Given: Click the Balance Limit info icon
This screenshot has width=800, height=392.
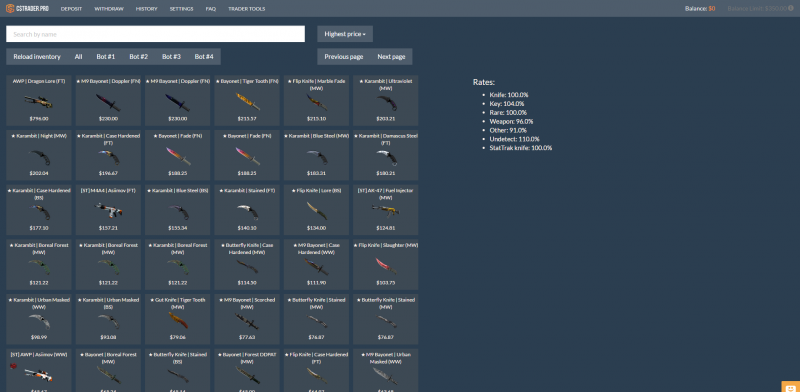Looking at the screenshot, I should point(791,8).
